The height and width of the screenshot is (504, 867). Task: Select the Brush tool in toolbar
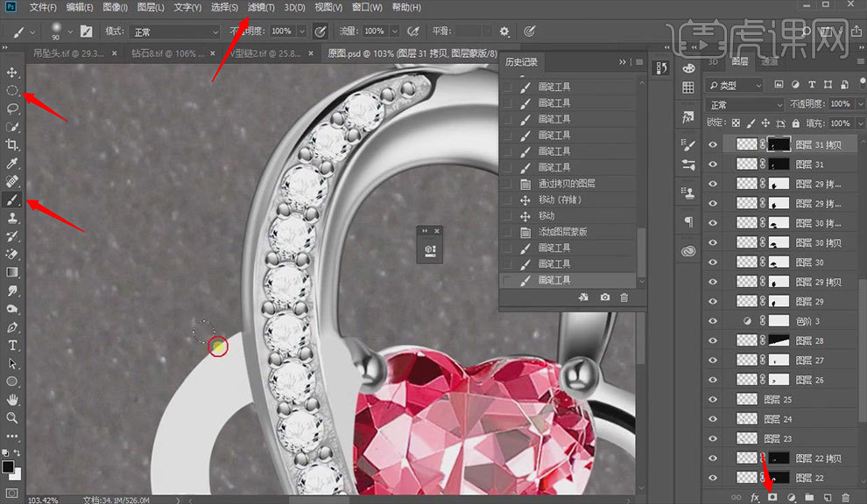[x=12, y=199]
